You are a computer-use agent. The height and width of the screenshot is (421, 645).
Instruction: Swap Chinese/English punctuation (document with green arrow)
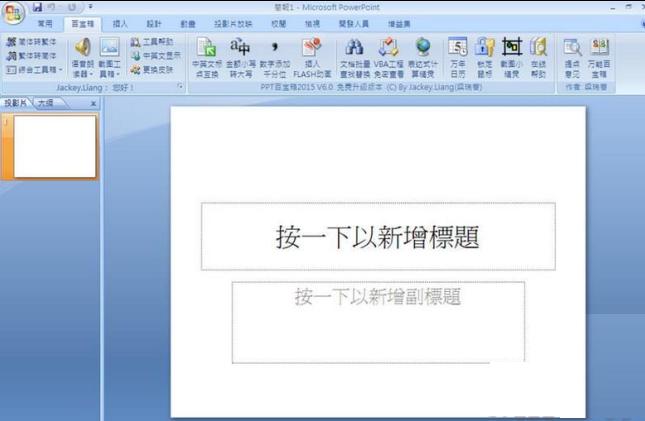[207, 58]
